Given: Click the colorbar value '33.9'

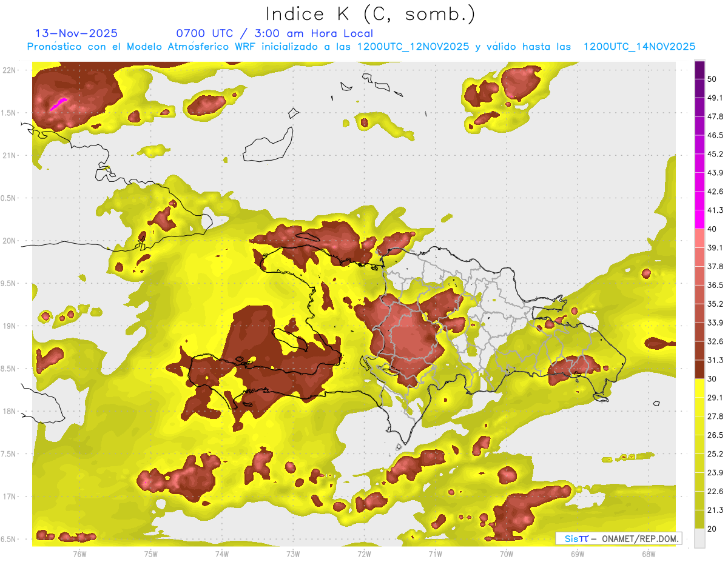Looking at the screenshot, I should click(715, 323).
